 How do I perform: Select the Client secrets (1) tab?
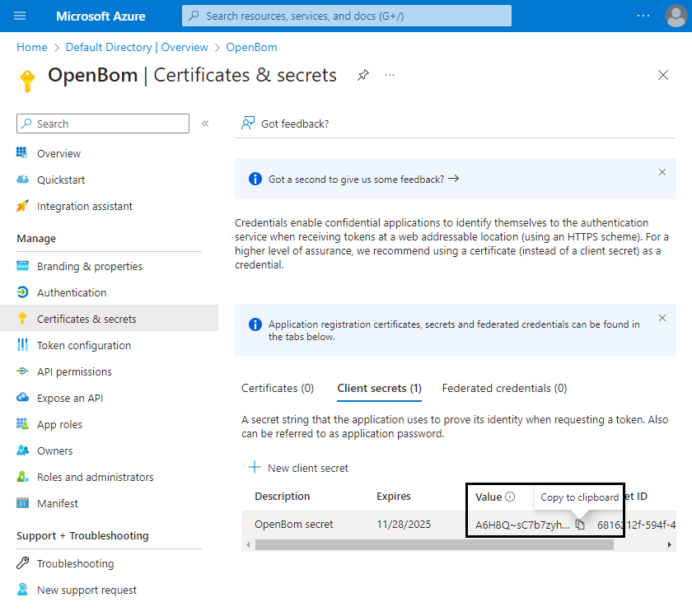click(379, 389)
